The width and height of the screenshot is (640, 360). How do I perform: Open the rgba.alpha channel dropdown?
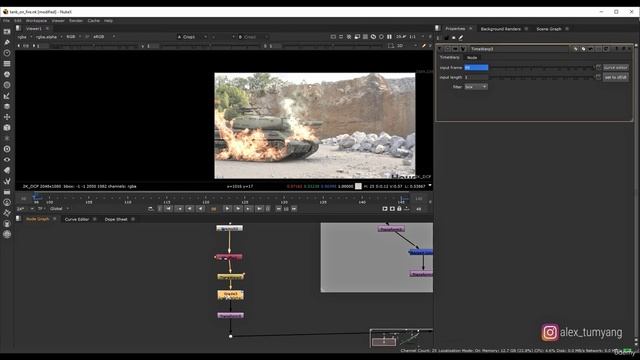[x=49, y=37]
